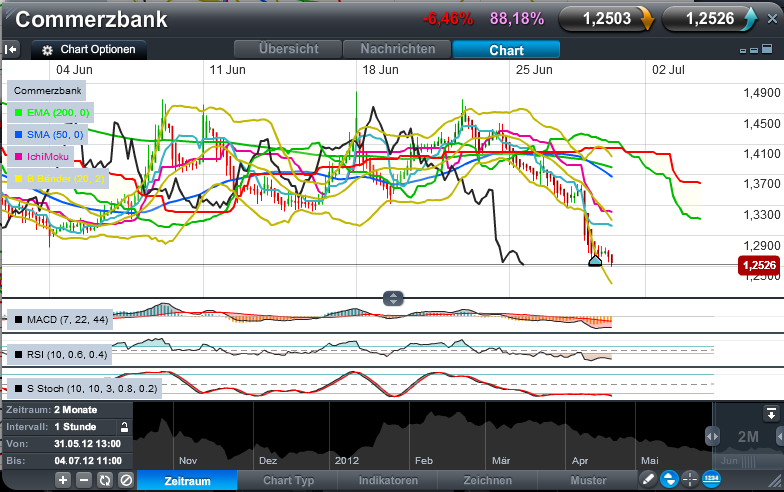Zoom out with the minus button
The image size is (784, 492).
click(84, 480)
